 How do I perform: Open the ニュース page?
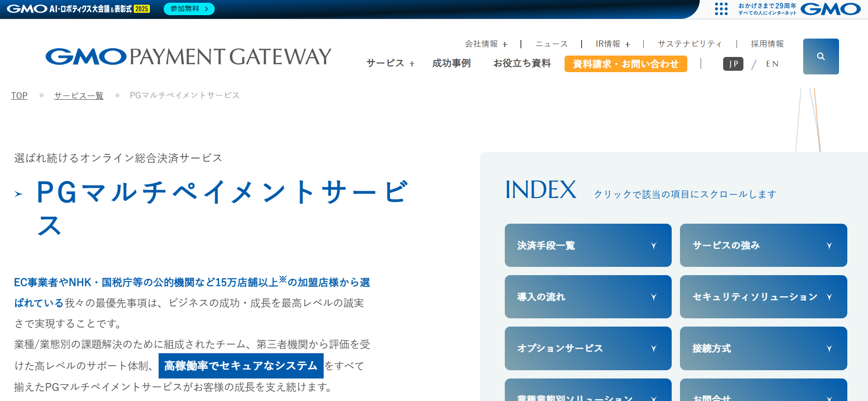[x=552, y=44]
